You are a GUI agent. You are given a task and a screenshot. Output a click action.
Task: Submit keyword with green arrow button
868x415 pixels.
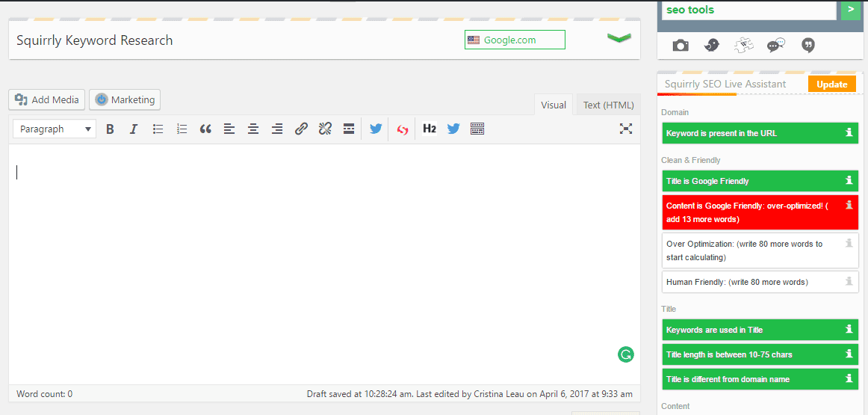coord(851,9)
